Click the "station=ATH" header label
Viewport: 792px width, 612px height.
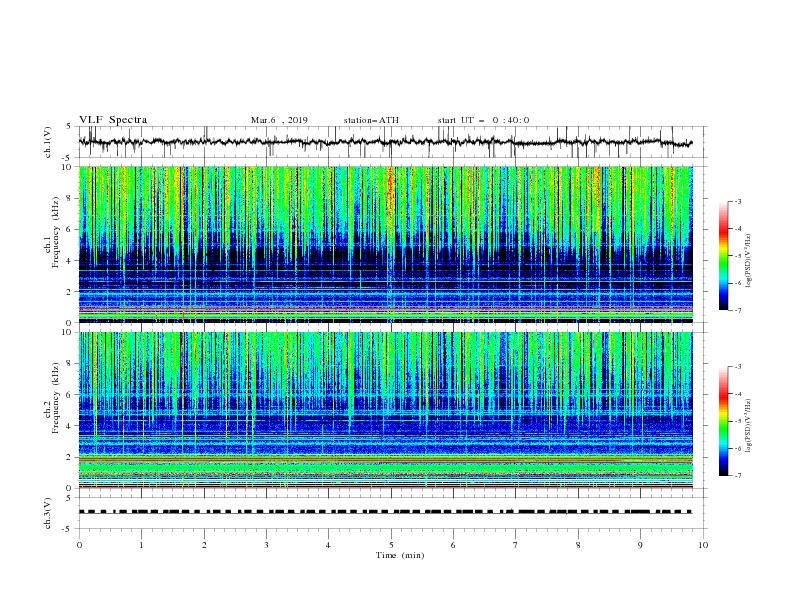tap(371, 120)
